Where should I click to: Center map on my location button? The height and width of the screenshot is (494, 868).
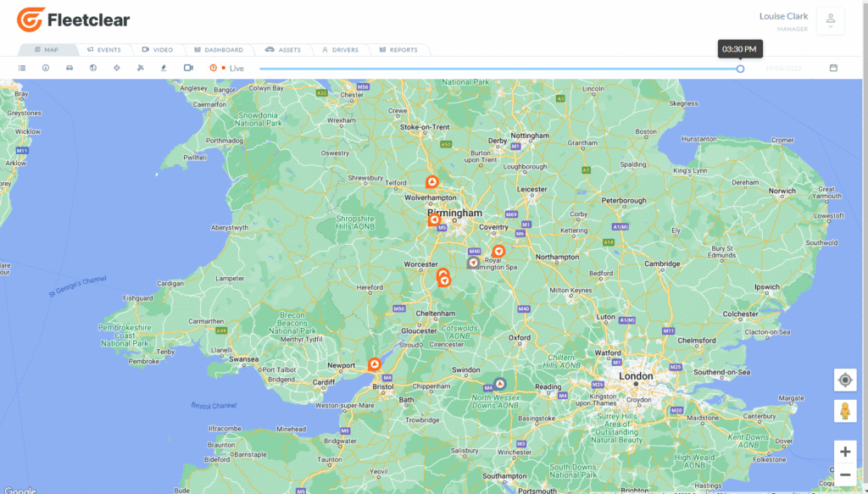pyautogui.click(x=845, y=380)
